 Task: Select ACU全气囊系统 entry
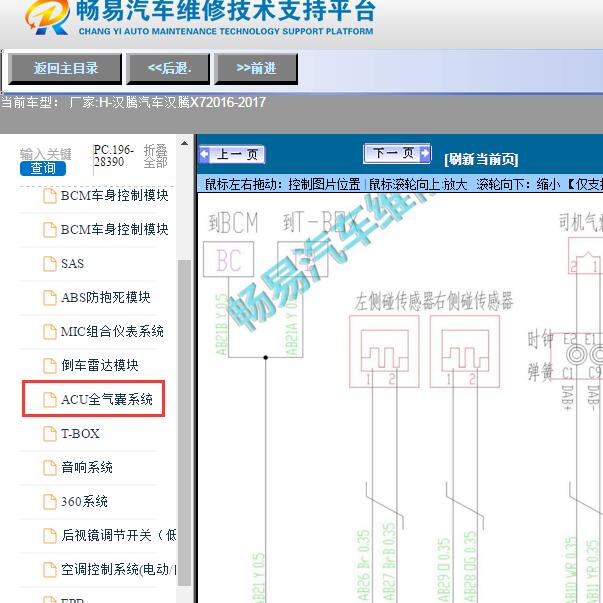point(107,399)
